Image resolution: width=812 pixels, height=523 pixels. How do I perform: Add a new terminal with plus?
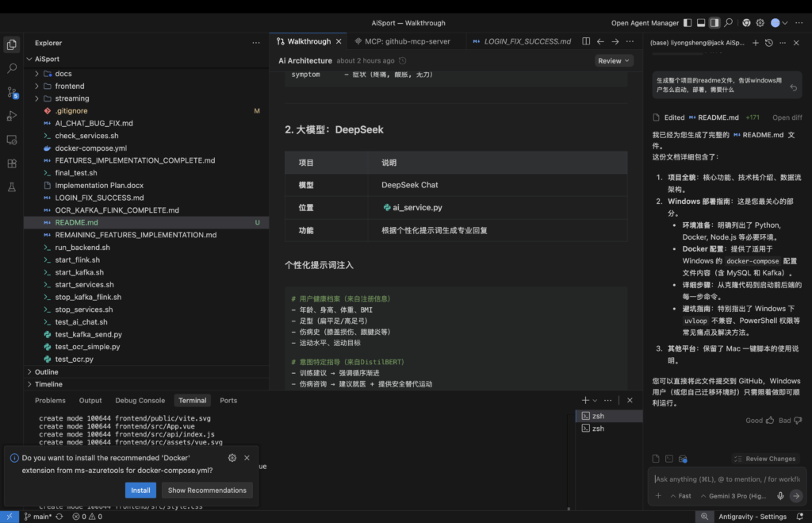[585, 400]
